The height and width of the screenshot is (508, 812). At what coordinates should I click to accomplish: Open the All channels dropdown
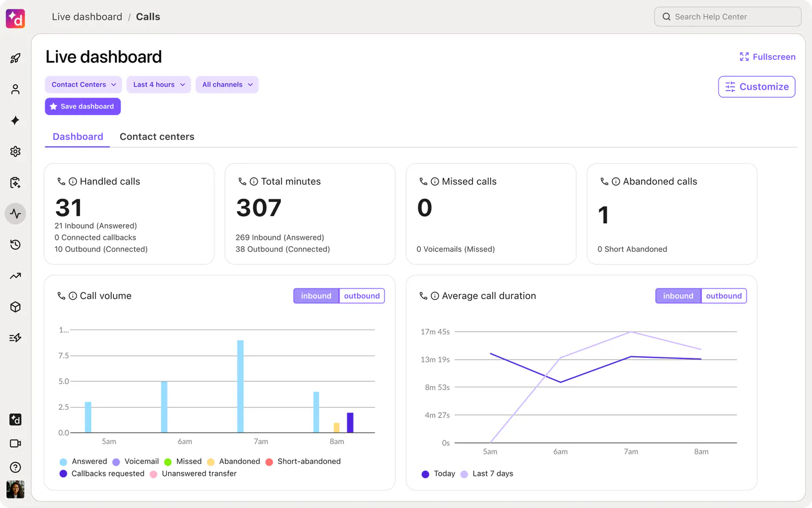227,85
